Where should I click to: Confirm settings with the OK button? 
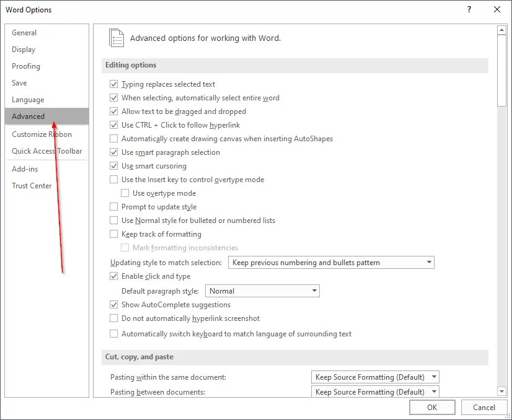[x=432, y=407]
